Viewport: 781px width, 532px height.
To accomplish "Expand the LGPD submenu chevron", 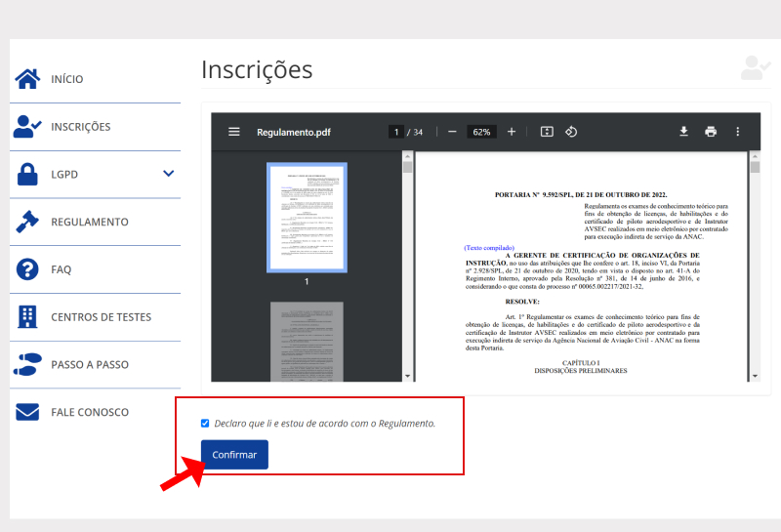I will tap(169, 174).
